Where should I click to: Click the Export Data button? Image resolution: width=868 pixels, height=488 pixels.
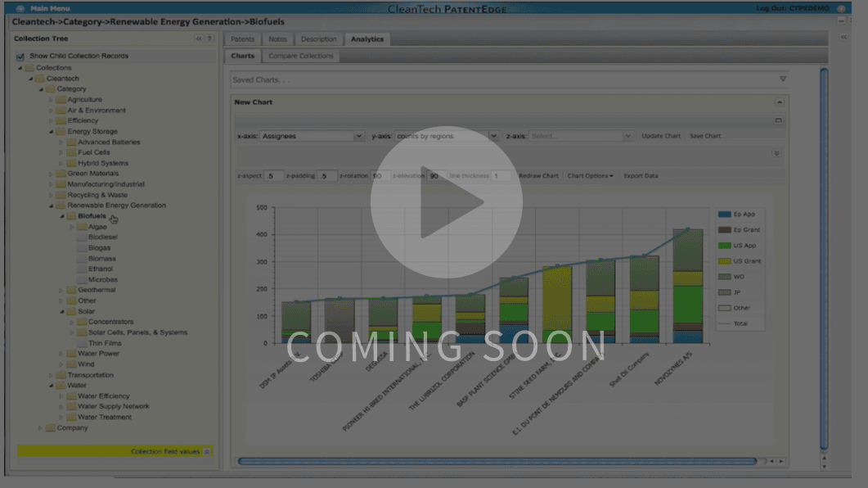tap(641, 176)
